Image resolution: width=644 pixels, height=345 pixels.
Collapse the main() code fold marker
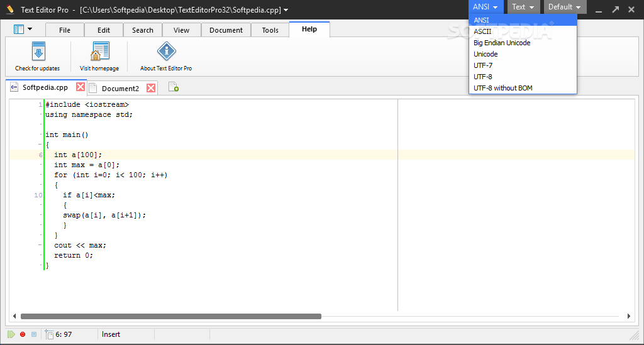coord(40,145)
